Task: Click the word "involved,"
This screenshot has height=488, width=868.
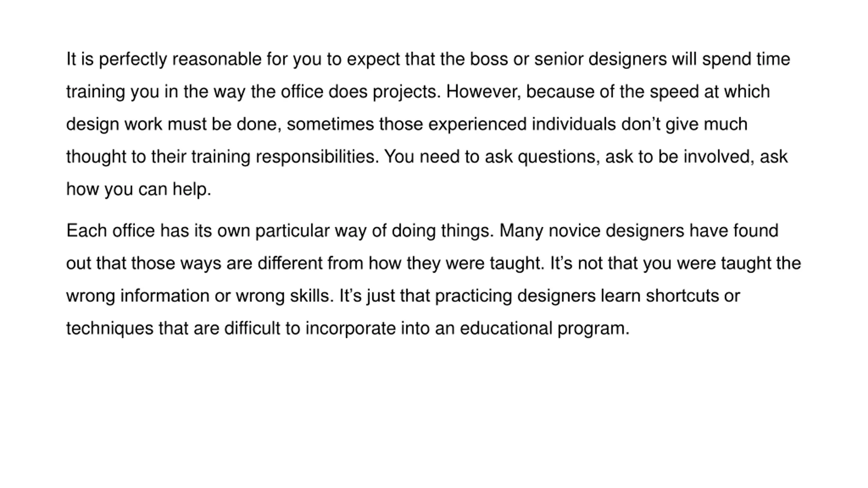Action: tap(719, 157)
